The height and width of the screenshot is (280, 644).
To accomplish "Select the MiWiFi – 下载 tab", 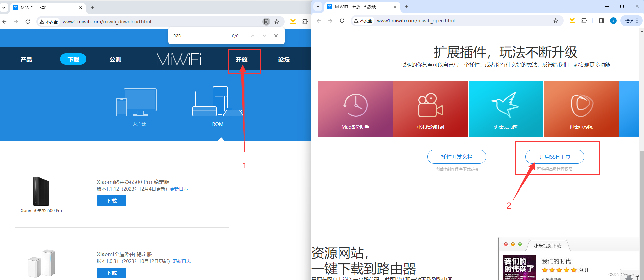I will [47, 8].
